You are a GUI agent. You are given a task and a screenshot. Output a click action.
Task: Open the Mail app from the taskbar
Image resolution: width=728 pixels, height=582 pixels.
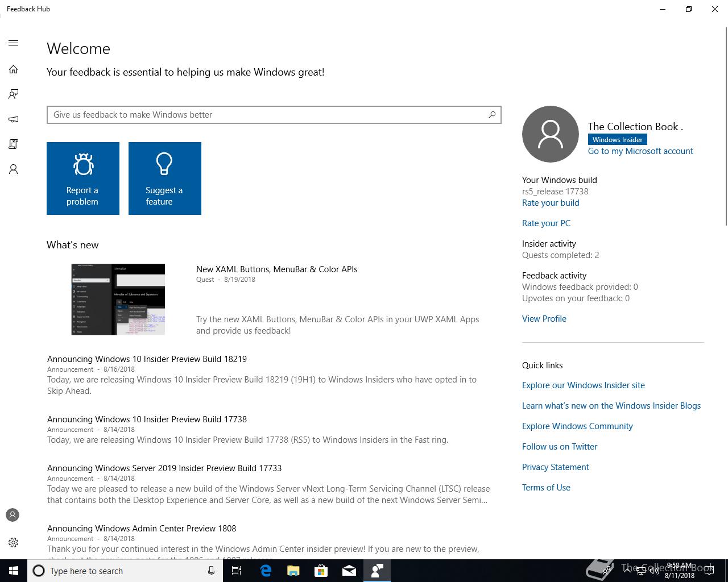[349, 571]
